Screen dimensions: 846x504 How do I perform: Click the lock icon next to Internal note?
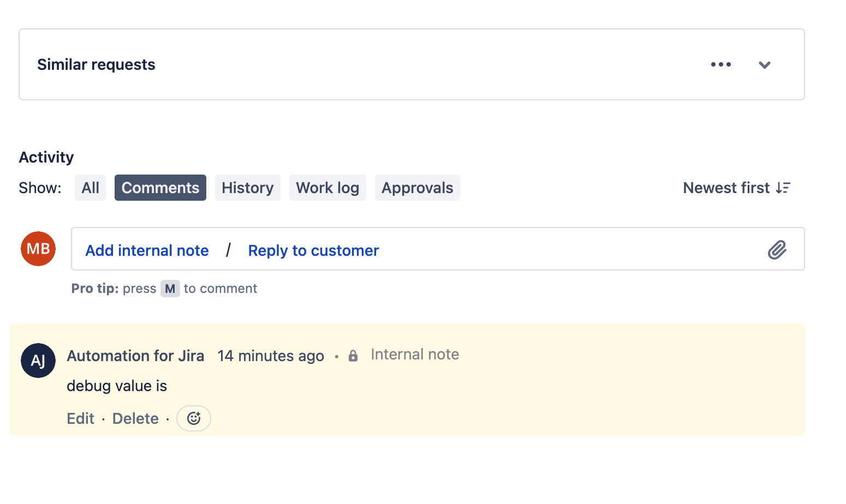click(x=353, y=355)
